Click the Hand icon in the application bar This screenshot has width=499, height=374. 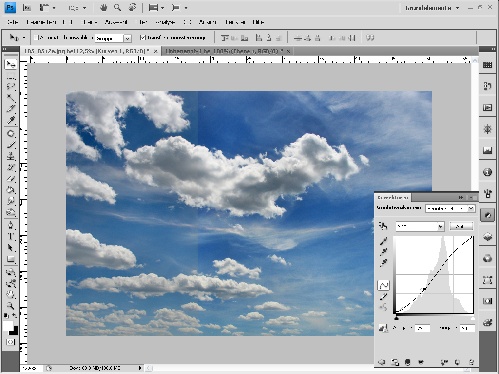tap(103, 8)
